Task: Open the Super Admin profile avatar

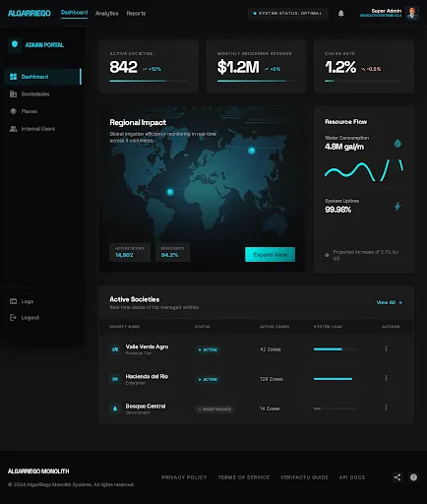Action: (412, 14)
